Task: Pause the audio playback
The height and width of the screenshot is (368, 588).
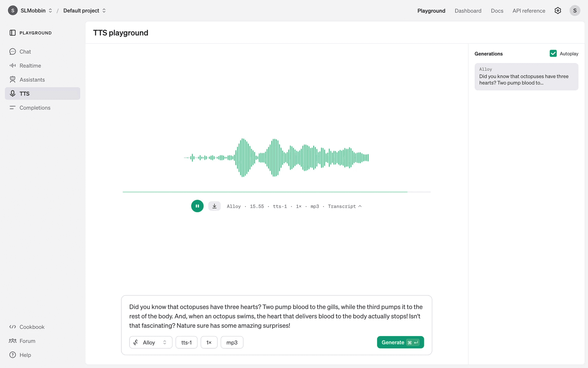Action: pos(197,206)
